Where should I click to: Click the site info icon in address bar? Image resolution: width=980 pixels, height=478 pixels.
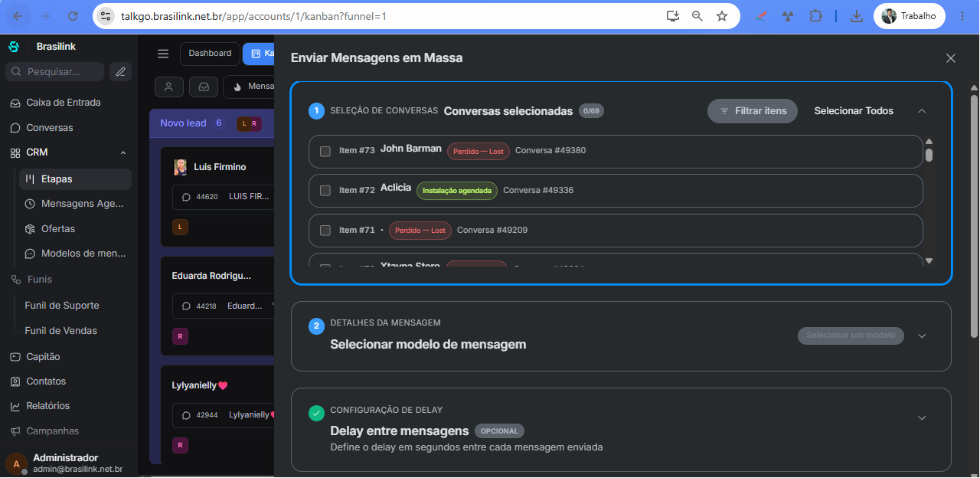tap(106, 15)
